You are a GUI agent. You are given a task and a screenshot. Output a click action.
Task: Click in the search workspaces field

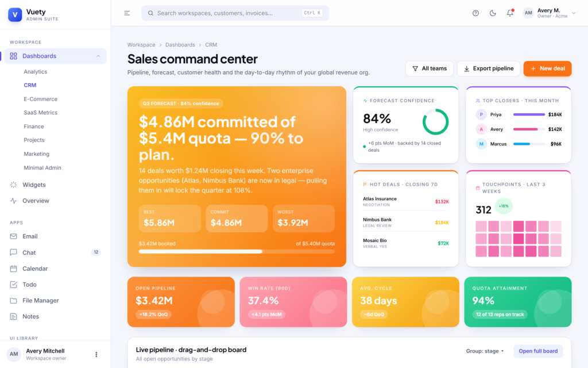235,13
